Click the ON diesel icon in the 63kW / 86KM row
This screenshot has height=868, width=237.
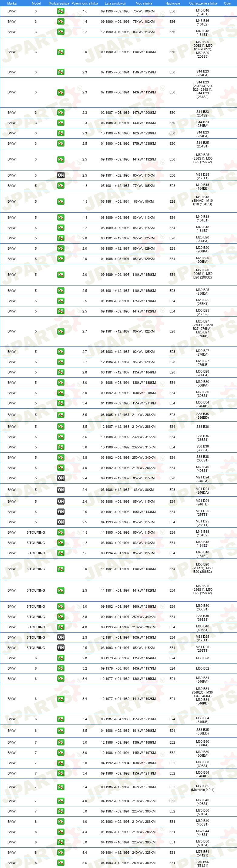tap(61, 490)
